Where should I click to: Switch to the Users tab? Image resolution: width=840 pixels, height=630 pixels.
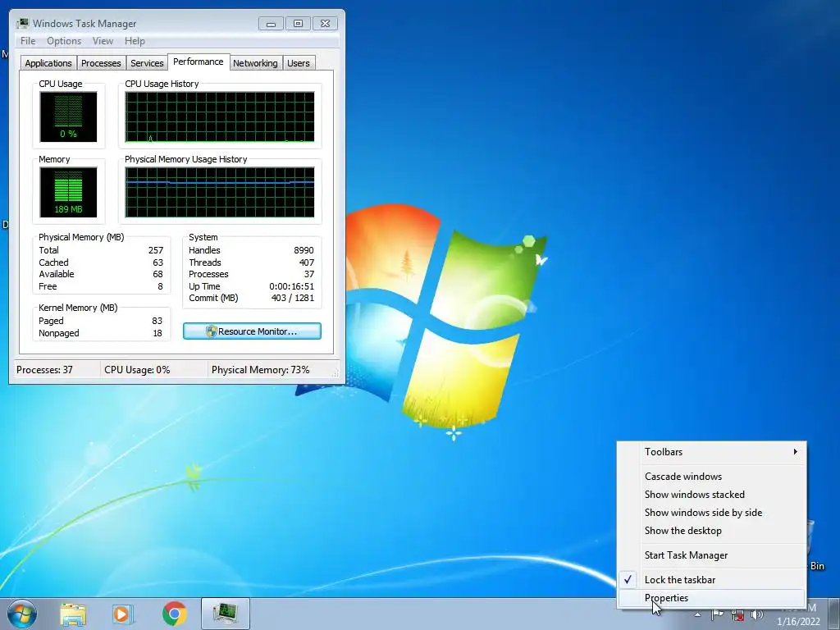298,63
